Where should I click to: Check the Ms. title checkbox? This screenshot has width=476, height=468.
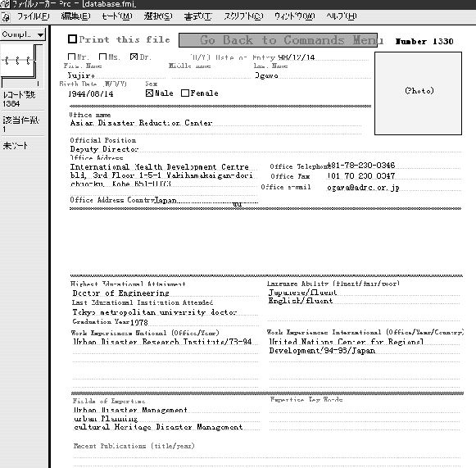tap(103, 57)
